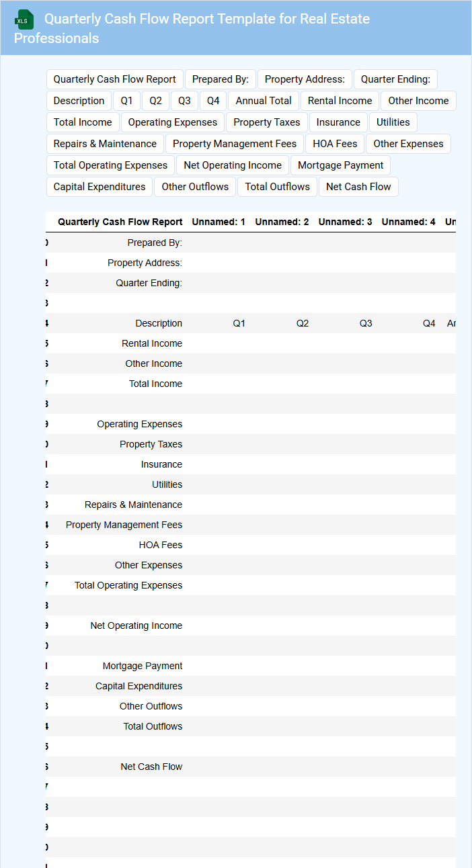
Task: Select the Quarter Ending: tag
Action: (395, 79)
